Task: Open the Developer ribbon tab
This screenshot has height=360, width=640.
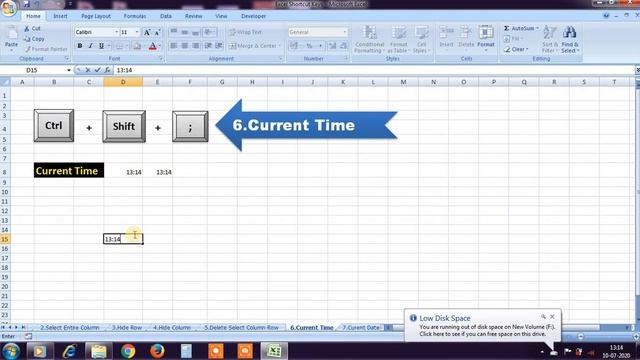Action: point(253,16)
